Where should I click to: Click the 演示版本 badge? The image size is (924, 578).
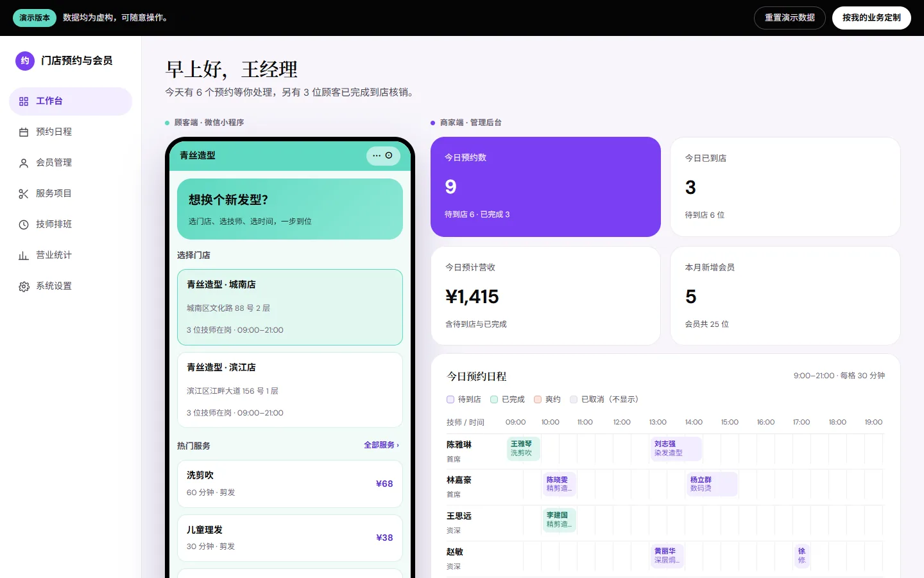pos(35,18)
